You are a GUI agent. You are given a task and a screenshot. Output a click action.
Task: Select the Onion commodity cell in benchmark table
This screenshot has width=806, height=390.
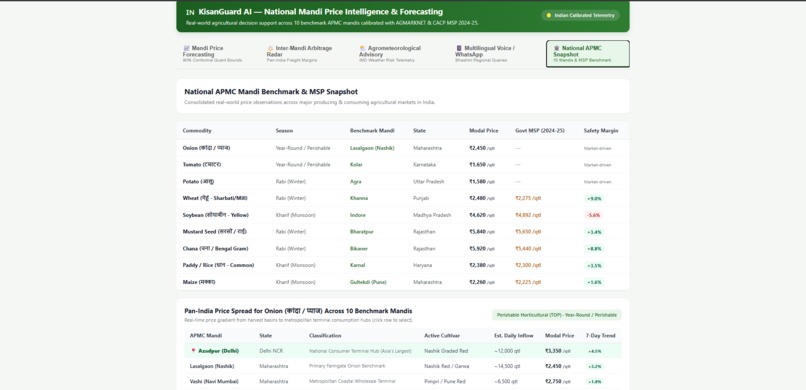pyautogui.click(x=206, y=148)
